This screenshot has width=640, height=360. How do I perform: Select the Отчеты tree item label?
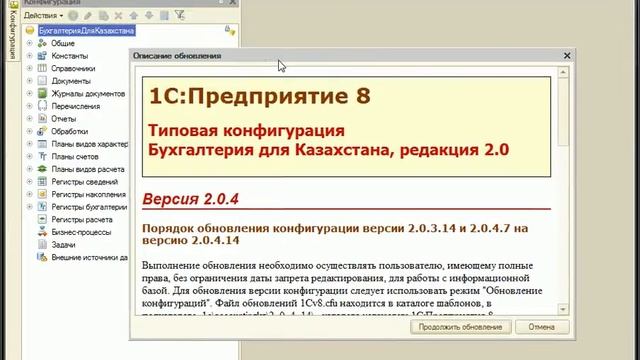(64, 119)
